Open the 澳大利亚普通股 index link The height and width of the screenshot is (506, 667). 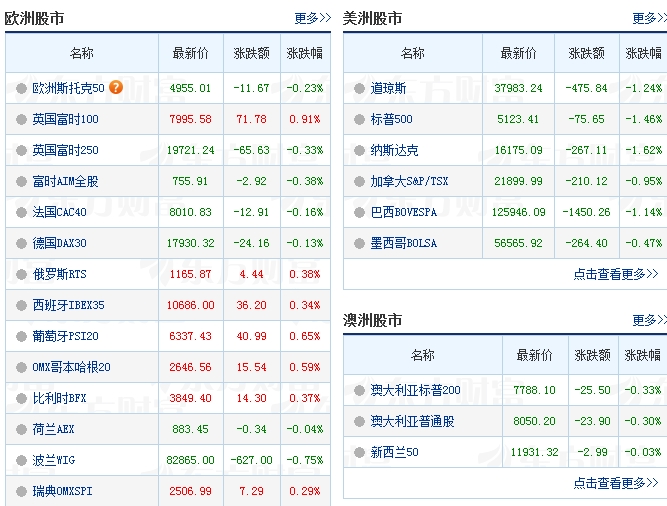413,421
